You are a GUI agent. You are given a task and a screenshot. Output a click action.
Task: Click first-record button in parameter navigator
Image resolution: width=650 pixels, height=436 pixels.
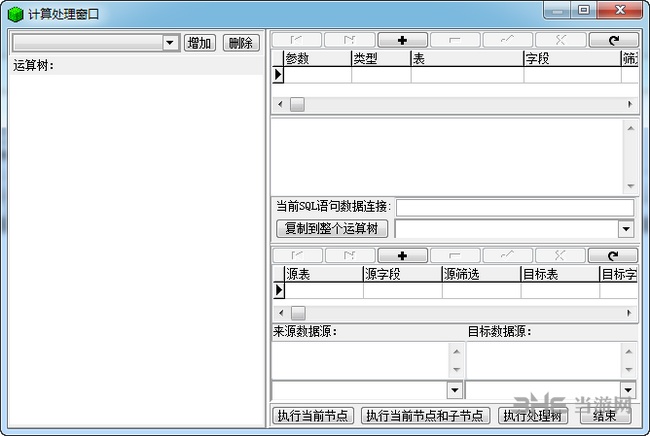tap(297, 40)
